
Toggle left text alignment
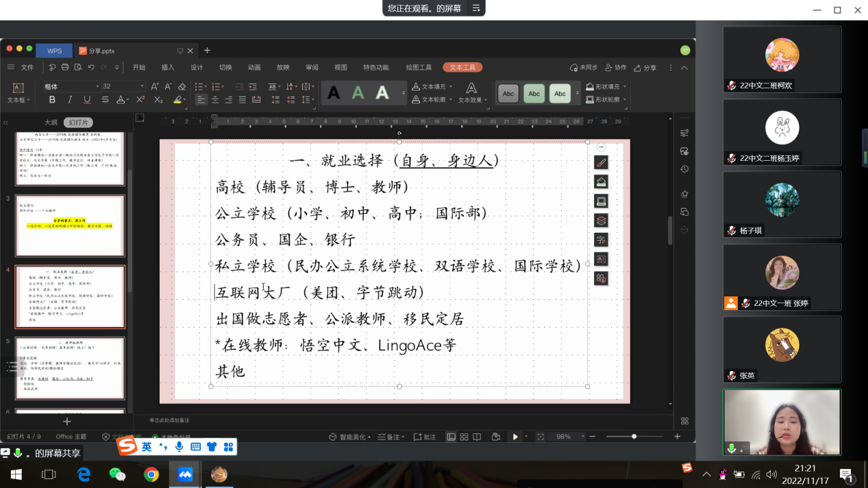tap(201, 100)
